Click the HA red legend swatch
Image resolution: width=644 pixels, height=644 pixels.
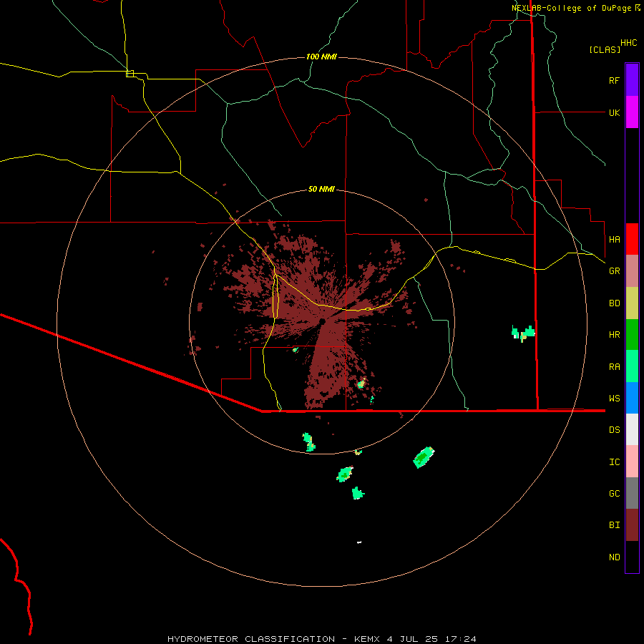pyautogui.click(x=632, y=239)
